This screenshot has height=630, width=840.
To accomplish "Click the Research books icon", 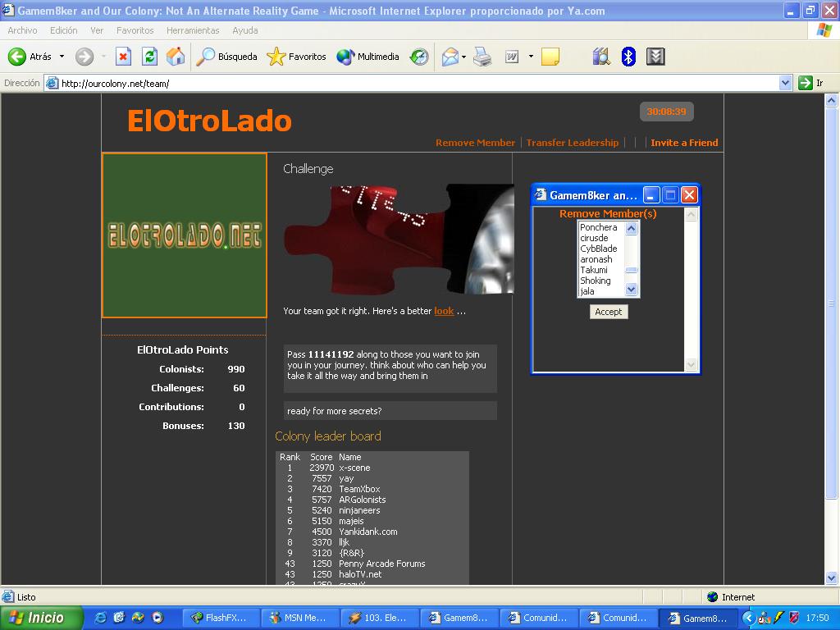I will point(601,57).
